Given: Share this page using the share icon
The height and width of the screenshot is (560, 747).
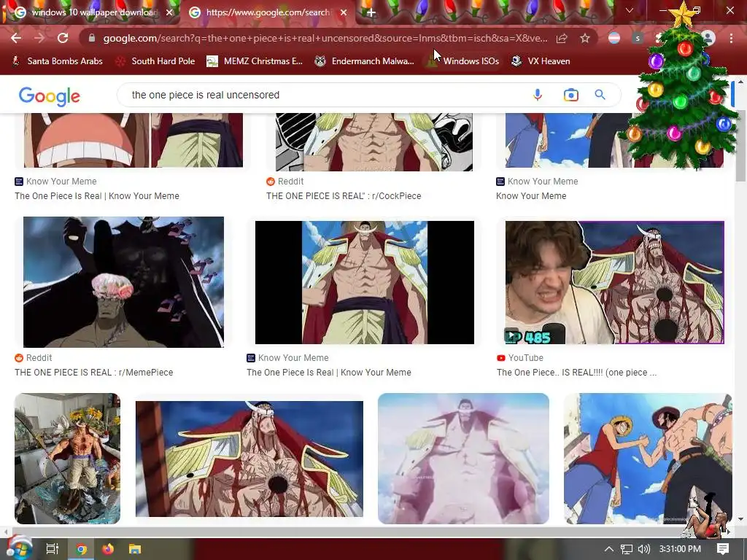Looking at the screenshot, I should (x=562, y=38).
